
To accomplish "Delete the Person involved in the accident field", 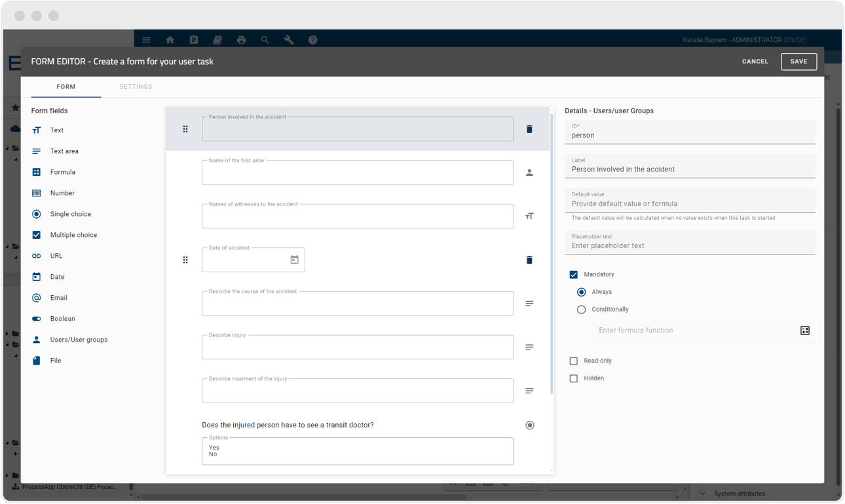I will [529, 129].
